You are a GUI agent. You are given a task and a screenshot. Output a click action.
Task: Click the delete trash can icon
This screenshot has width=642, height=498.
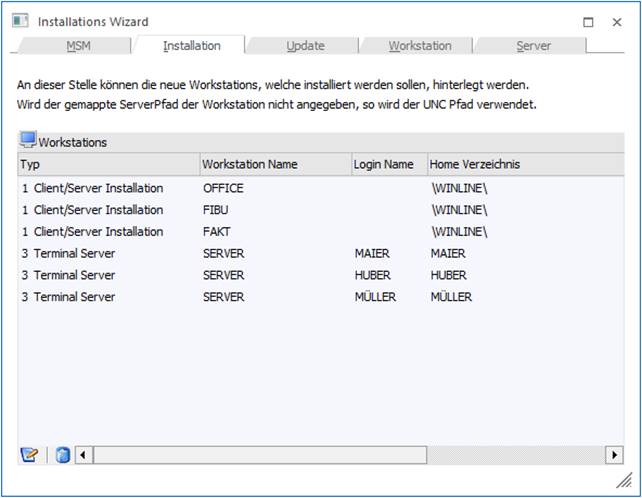tap(62, 455)
